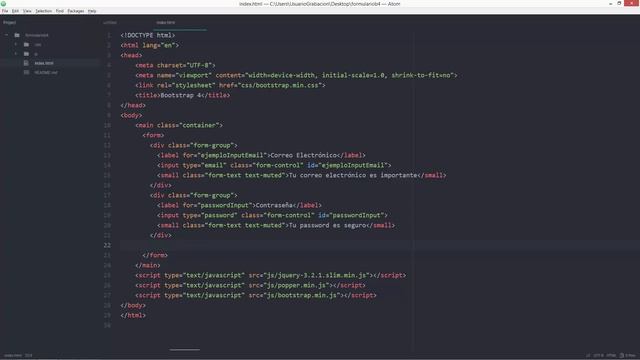Click the file name in status bar
This screenshot has width=640, height=360.
[x=13, y=356]
